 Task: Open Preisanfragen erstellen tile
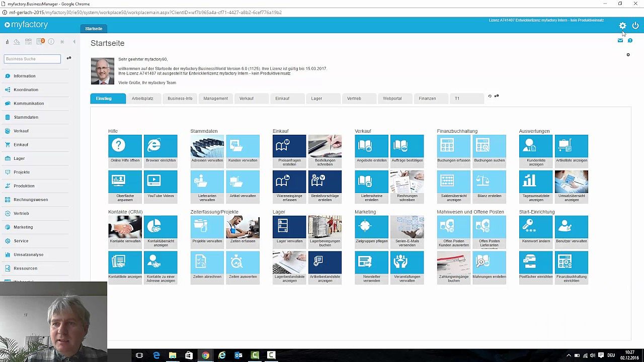click(289, 151)
